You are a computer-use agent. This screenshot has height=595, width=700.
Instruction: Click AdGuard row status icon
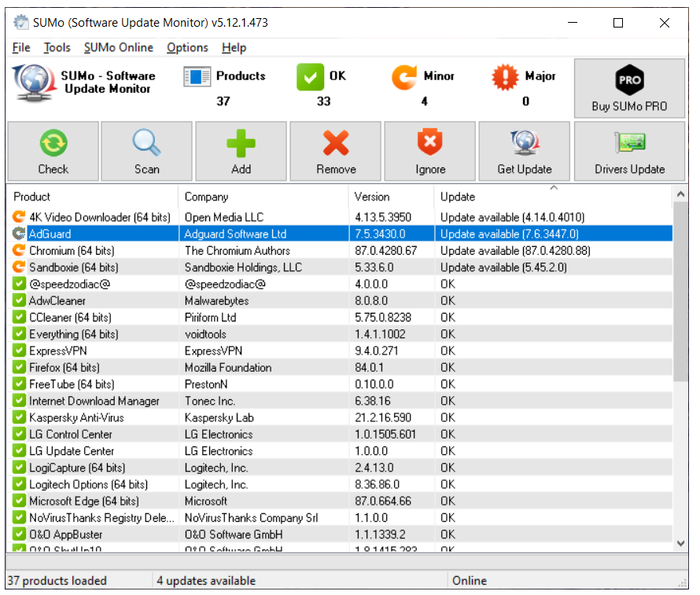pyautogui.click(x=19, y=233)
